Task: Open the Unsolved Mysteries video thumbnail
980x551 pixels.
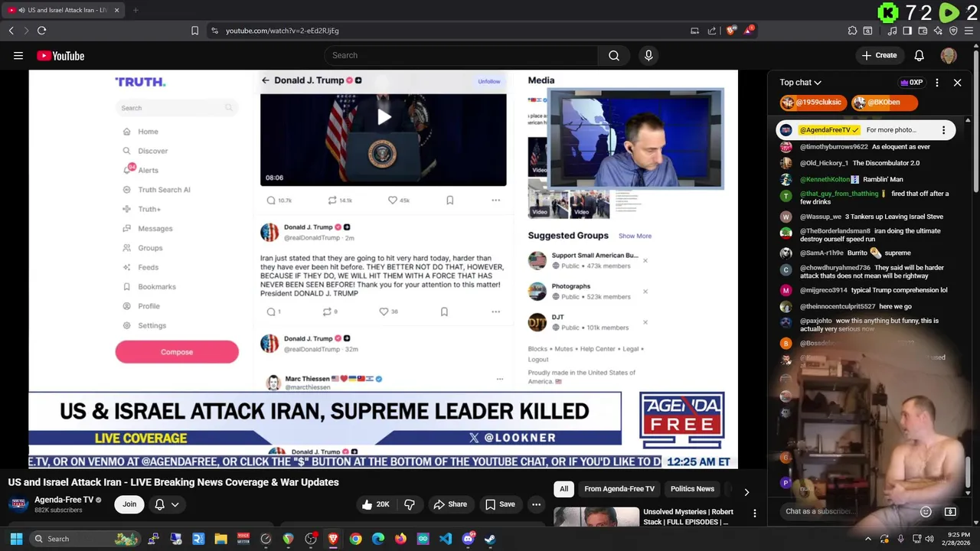Action: 596,517
